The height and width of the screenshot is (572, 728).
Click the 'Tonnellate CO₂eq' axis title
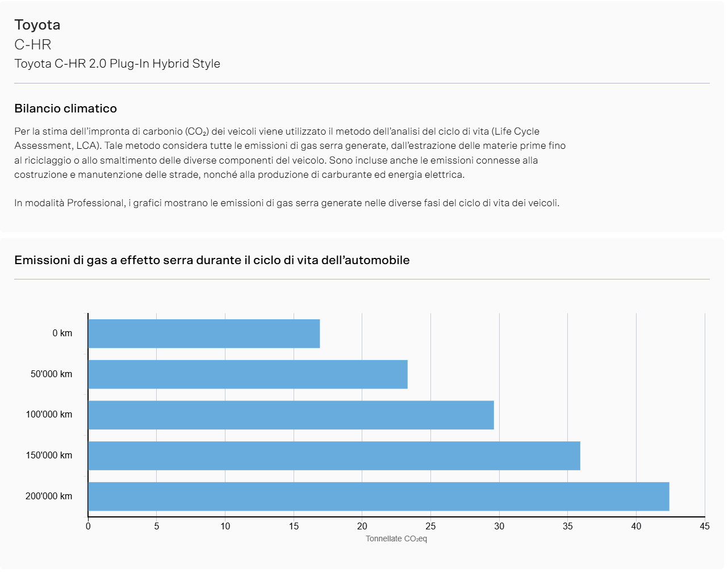coord(396,539)
